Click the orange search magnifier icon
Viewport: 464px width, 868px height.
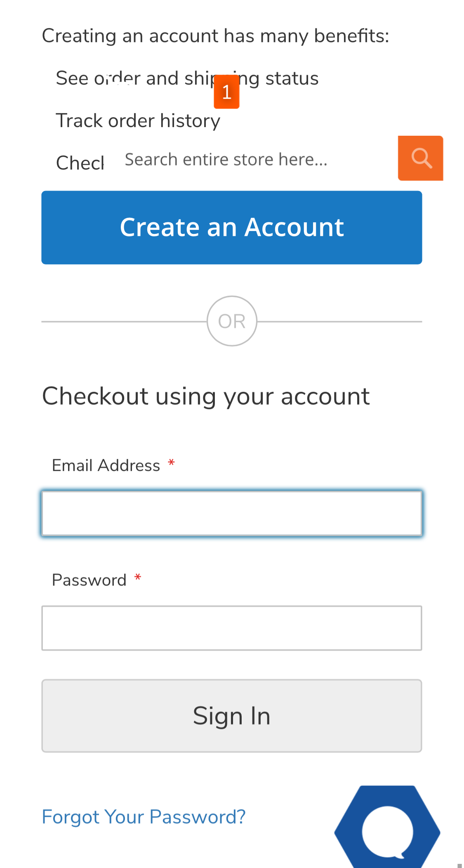(420, 158)
